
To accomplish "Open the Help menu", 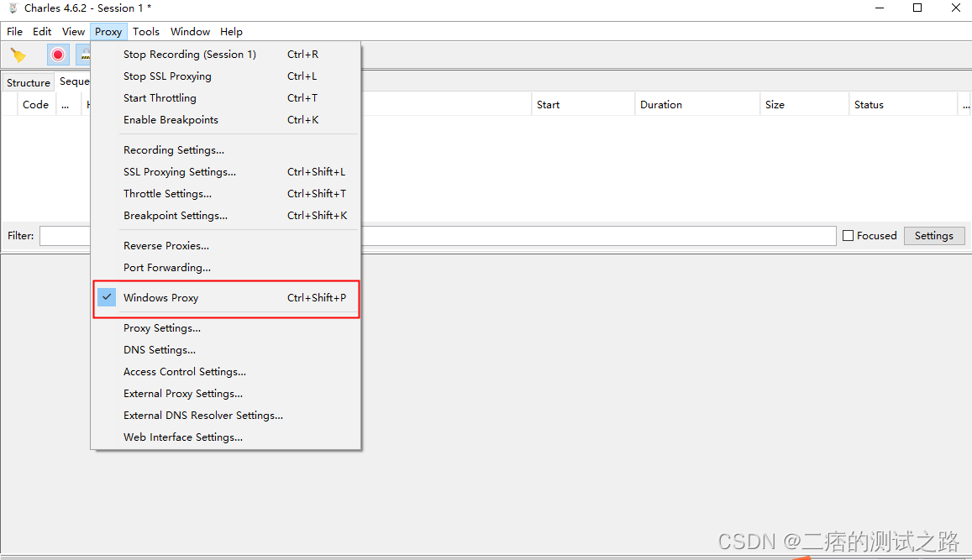I will pos(231,32).
